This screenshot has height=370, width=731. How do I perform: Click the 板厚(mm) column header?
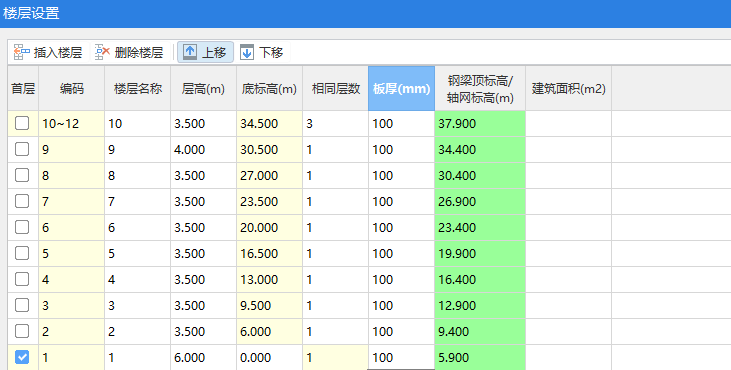pyautogui.click(x=401, y=89)
